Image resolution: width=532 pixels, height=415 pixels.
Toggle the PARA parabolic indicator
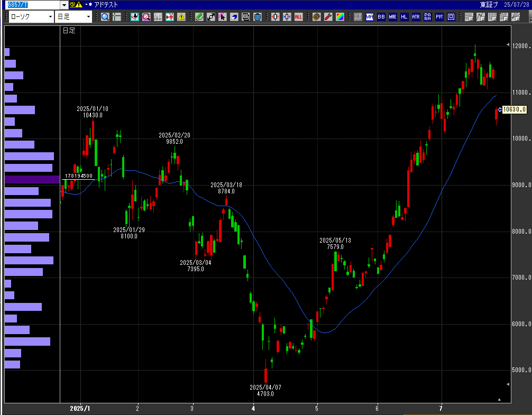[427, 16]
